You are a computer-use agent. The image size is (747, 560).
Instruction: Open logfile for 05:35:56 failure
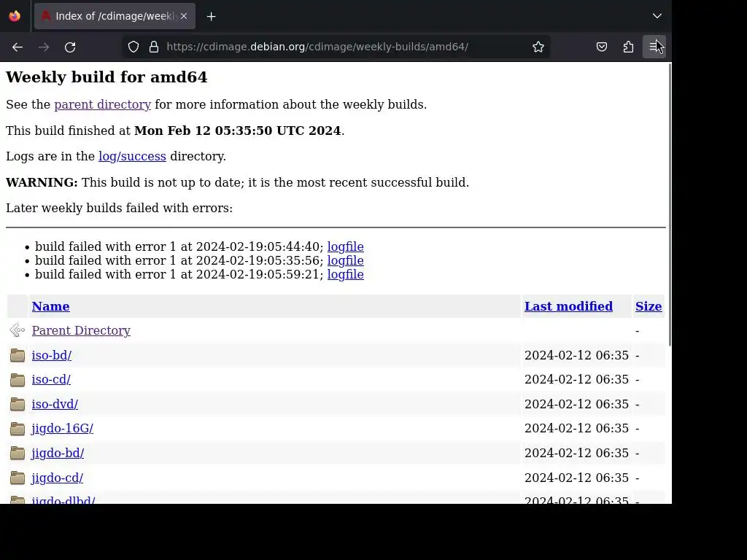345,260
